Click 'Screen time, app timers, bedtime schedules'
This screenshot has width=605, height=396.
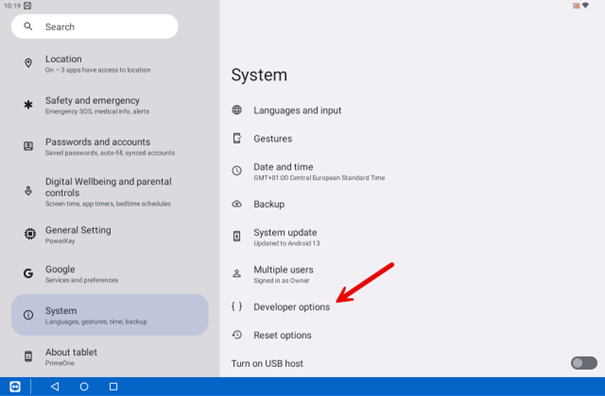[108, 203]
